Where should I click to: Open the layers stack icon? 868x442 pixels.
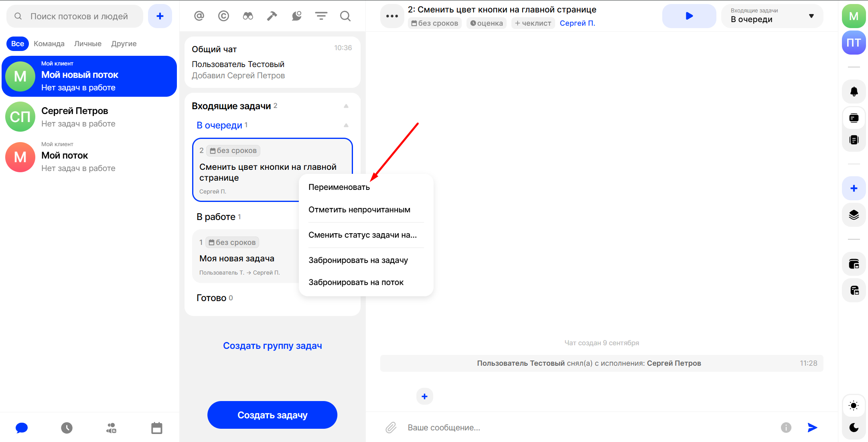854,215
